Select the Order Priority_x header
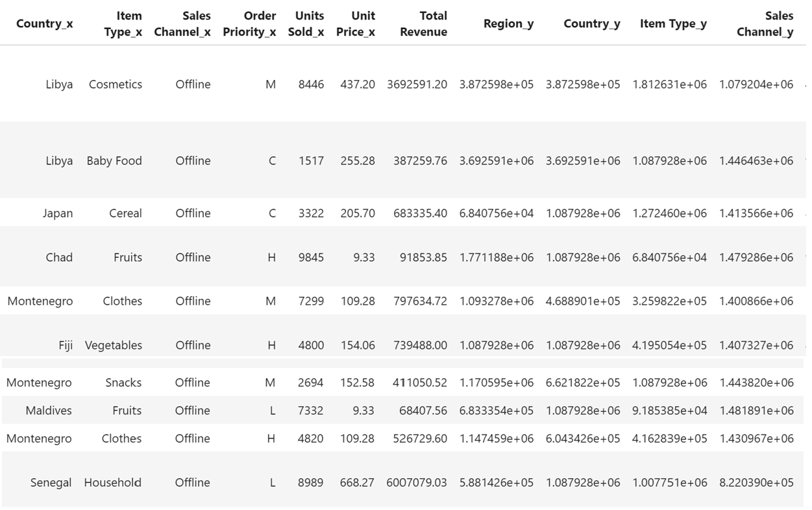This screenshot has height=510, width=812. [249, 23]
